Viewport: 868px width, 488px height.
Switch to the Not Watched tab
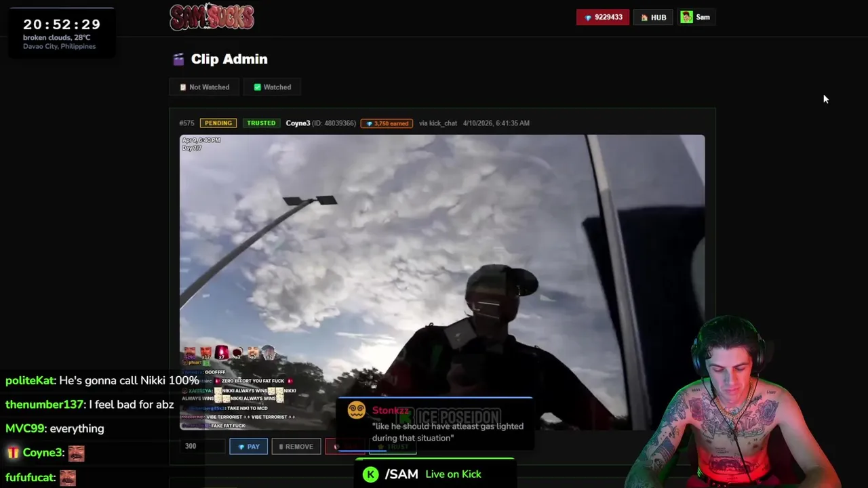pyautogui.click(x=204, y=87)
